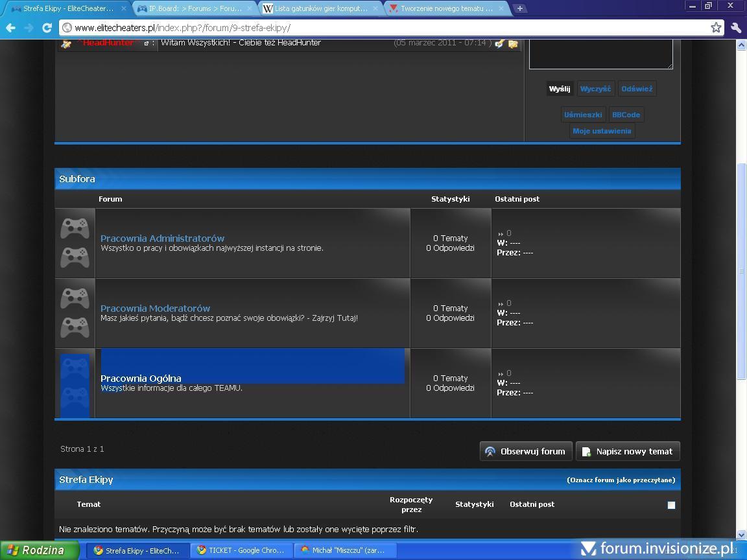Click the address bar URL field
747x560 pixels.
(x=389, y=28)
